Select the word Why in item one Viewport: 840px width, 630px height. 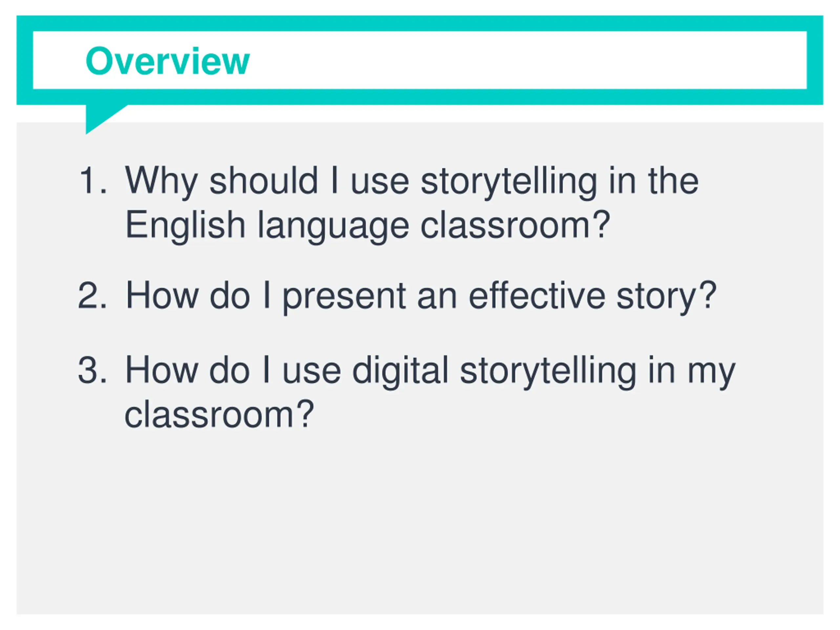click(x=161, y=183)
